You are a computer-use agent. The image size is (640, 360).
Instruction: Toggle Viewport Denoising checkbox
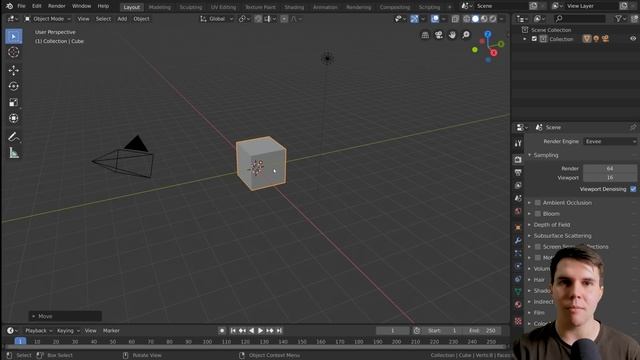click(633, 189)
